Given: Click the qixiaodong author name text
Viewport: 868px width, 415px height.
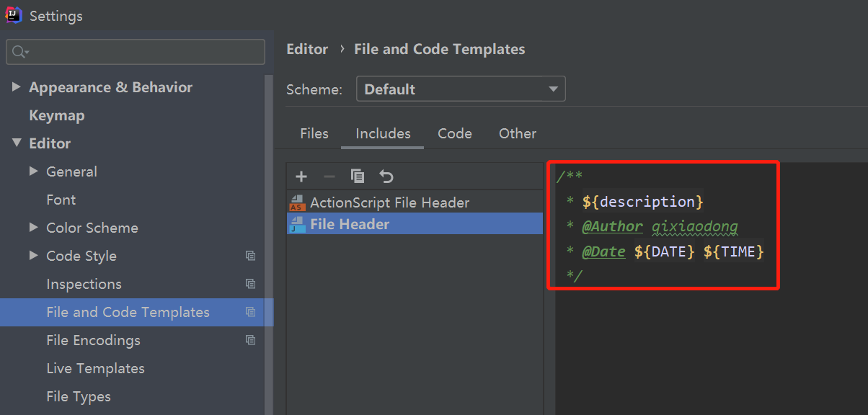Looking at the screenshot, I should coord(695,227).
